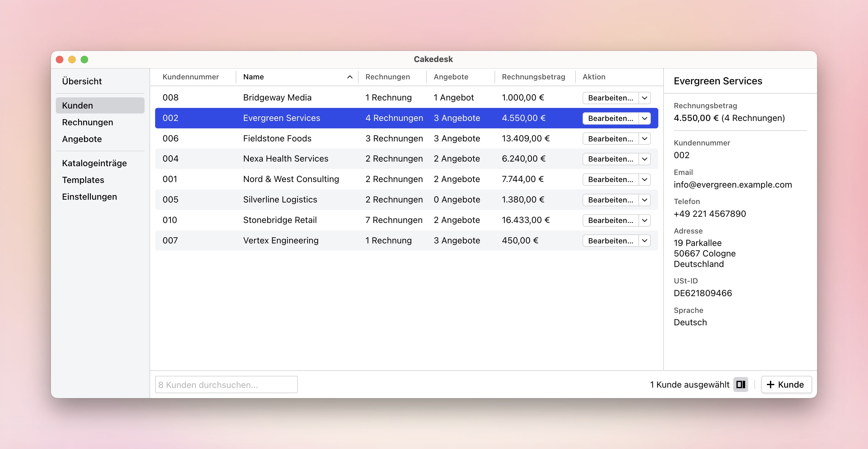Screen dimensions: 868x449
Task: Open Rechnungen in the sidebar
Action: click(87, 122)
